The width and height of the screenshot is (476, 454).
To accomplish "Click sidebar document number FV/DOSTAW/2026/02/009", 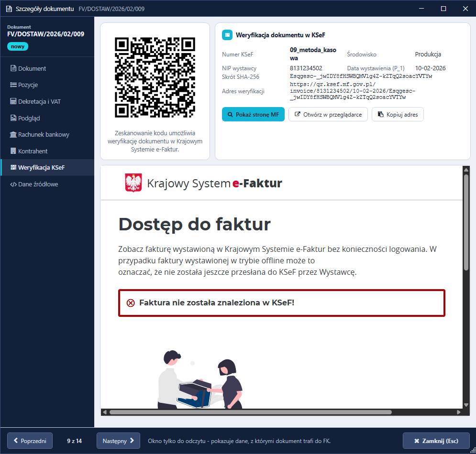I will [46, 34].
